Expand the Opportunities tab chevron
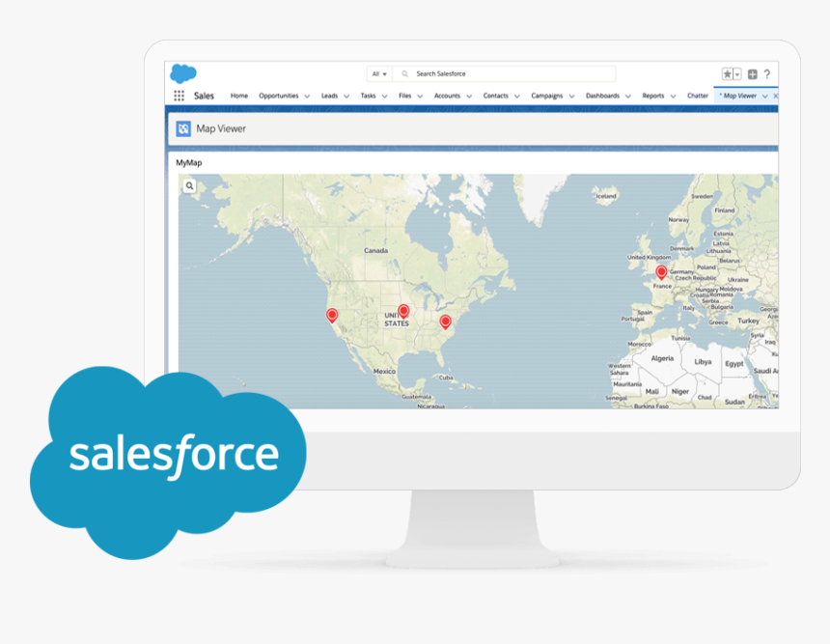830x644 pixels. pyautogui.click(x=307, y=97)
